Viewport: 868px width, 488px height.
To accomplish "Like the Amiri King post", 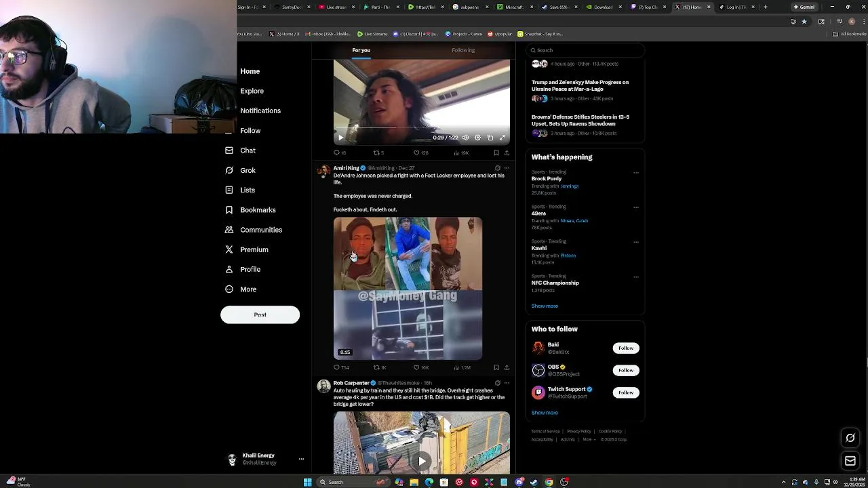I will 420,367.
